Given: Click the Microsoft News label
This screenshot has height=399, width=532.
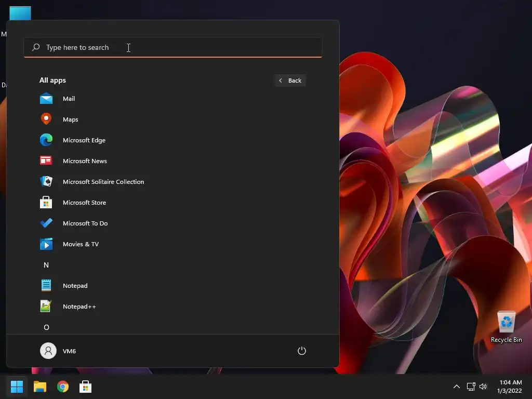Looking at the screenshot, I should click(x=85, y=161).
